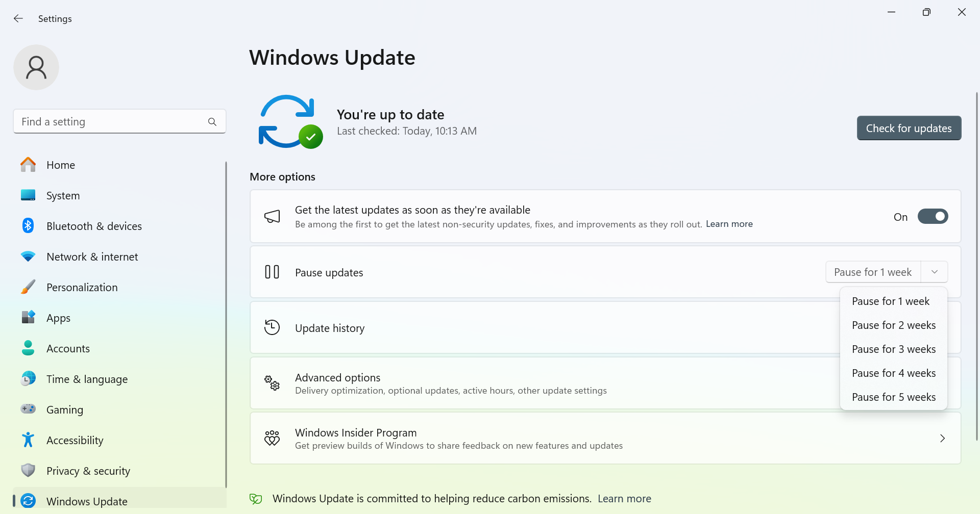Minimize the Settings window
Image resolution: width=980 pixels, height=514 pixels.
point(891,12)
